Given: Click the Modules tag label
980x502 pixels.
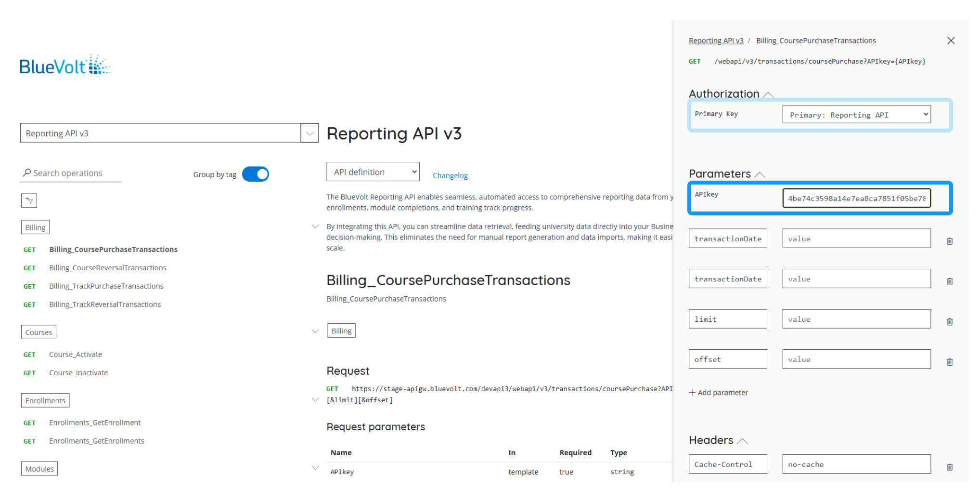Looking at the screenshot, I should (x=39, y=469).
